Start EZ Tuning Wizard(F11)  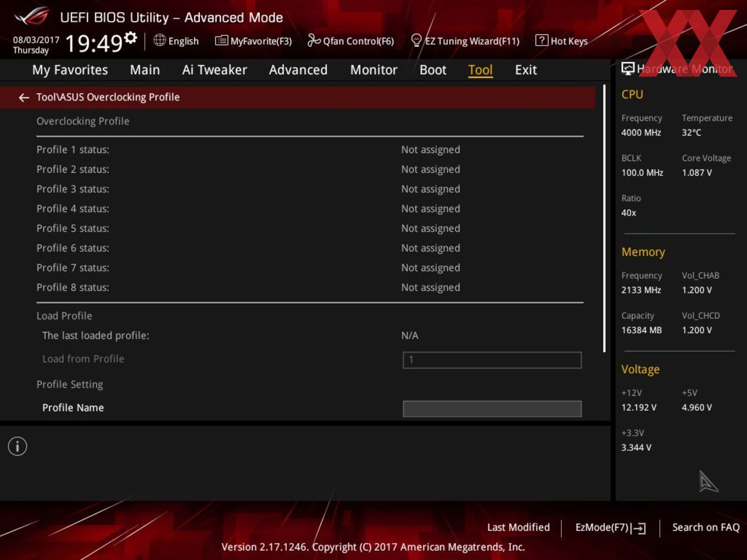(465, 41)
